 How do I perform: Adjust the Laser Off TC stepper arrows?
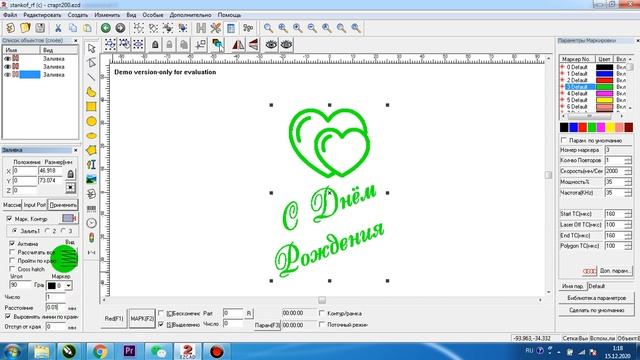628,224
